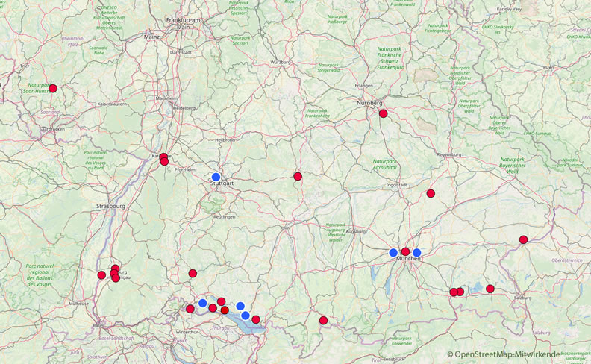Click the red marker east of Ingolstadt
The image size is (591, 364).
[431, 193]
